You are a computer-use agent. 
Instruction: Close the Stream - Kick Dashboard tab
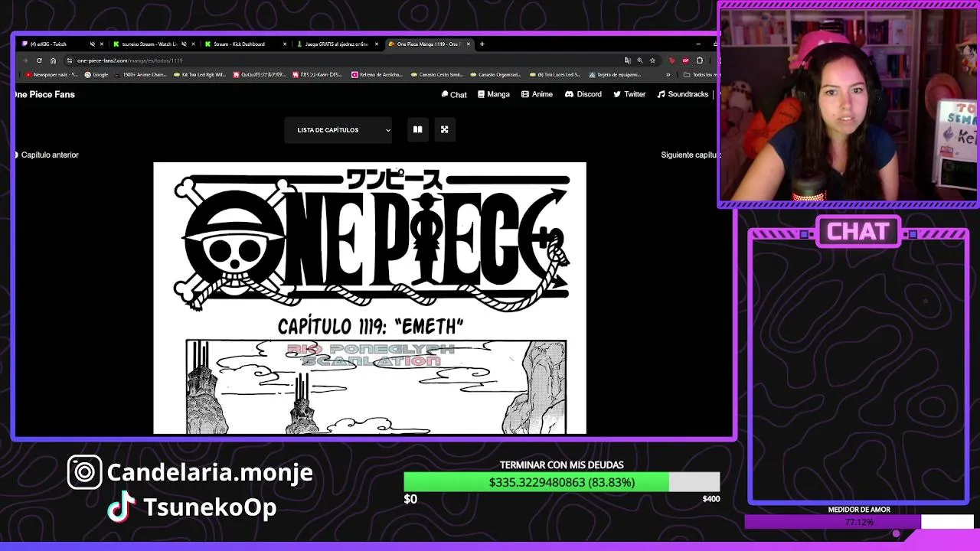click(x=285, y=44)
